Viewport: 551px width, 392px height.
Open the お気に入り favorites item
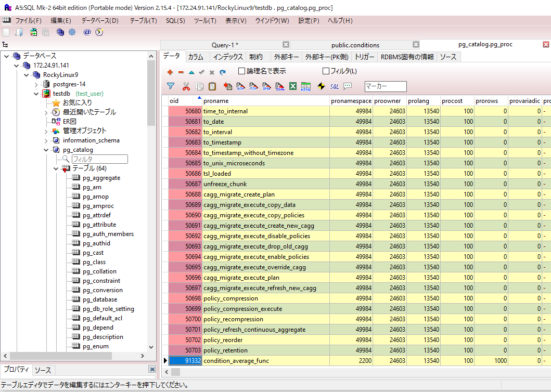(77, 102)
